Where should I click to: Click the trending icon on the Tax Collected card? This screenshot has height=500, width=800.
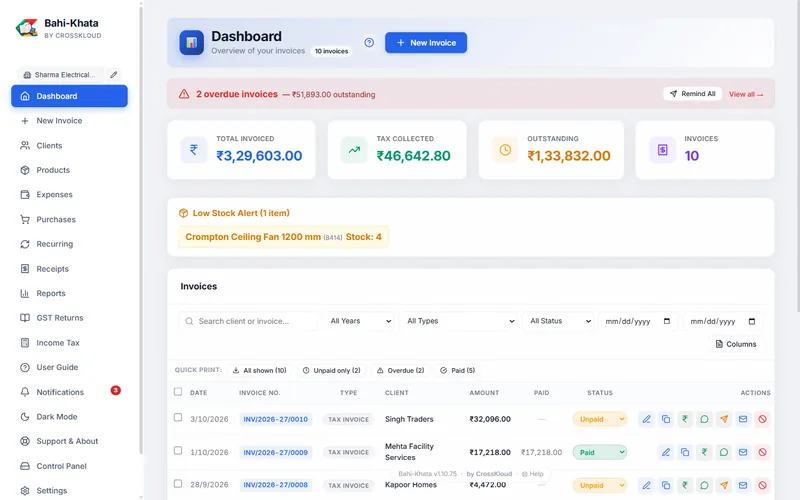point(354,149)
